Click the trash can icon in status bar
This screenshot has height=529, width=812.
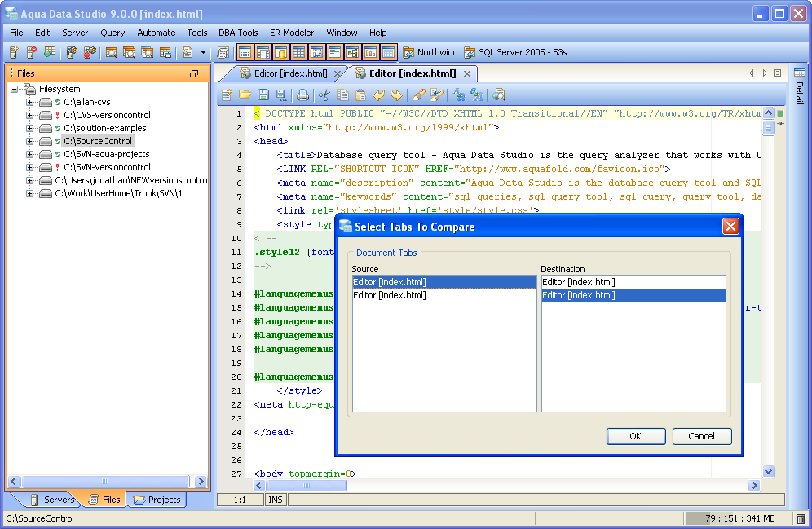click(x=801, y=518)
